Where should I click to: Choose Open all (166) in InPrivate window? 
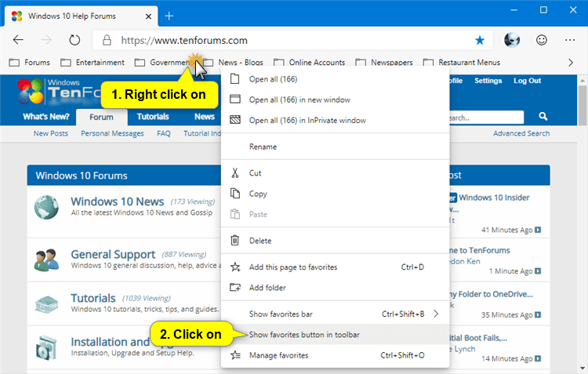click(336, 121)
